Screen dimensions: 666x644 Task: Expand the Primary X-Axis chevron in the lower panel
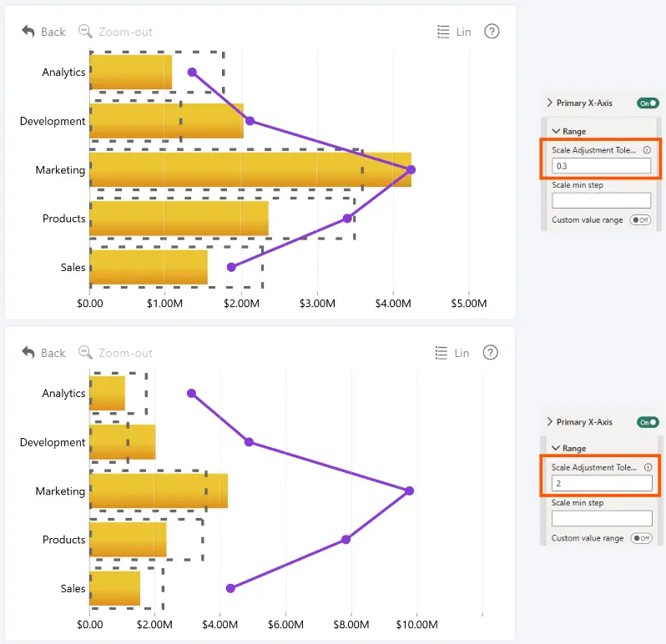pyautogui.click(x=550, y=421)
